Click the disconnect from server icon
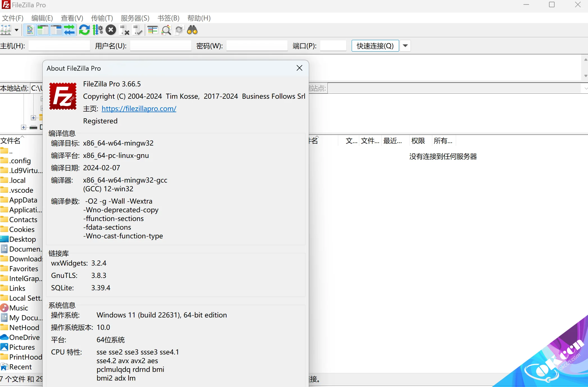The image size is (588, 387). (124, 30)
